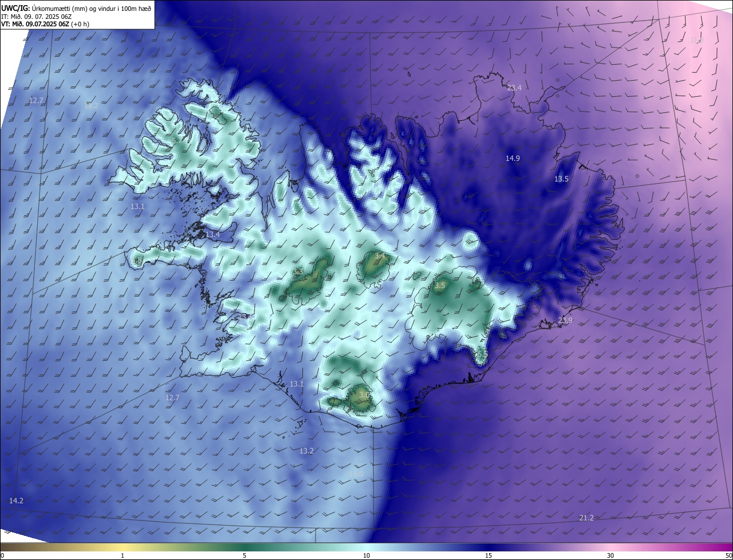Click the "VT: Mið. 09.07.2025 06Z (+0 h)" line
The width and height of the screenshot is (733, 560).
[x=45, y=24]
